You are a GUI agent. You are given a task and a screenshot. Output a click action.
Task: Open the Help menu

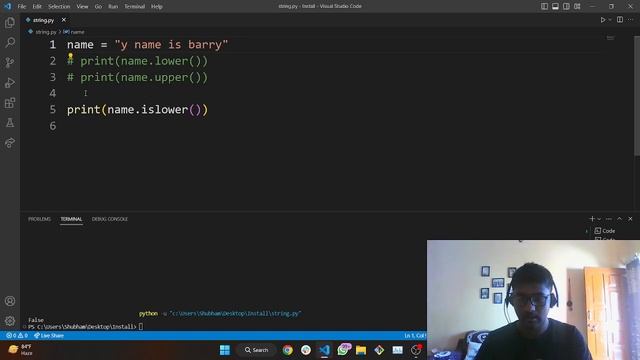click(x=157, y=6)
